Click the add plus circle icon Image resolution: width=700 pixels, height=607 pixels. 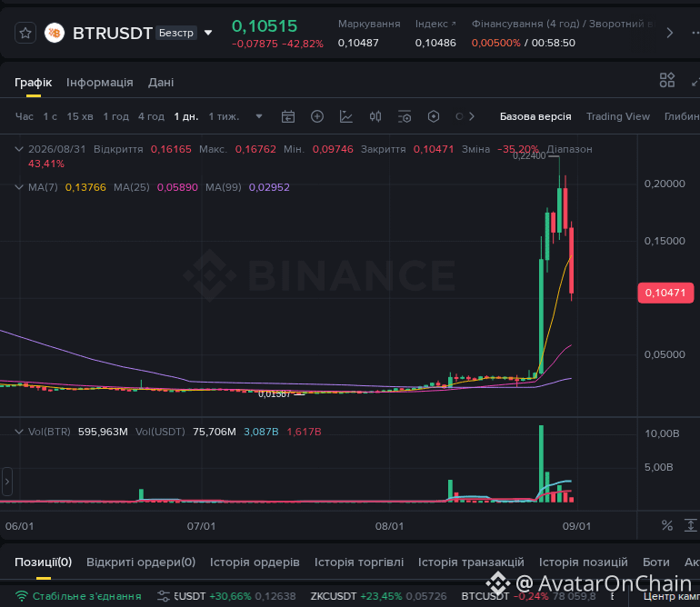tap(317, 116)
